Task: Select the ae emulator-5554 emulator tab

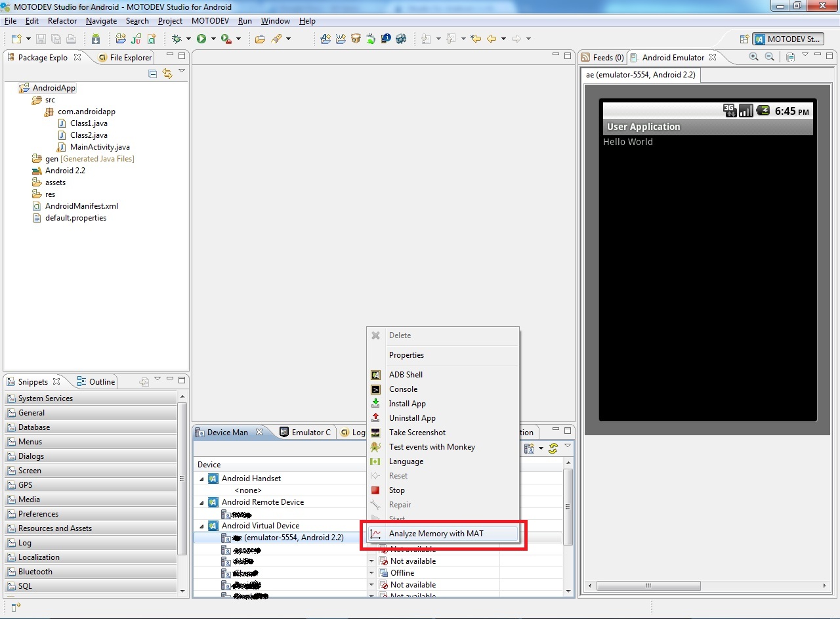Action: (641, 75)
